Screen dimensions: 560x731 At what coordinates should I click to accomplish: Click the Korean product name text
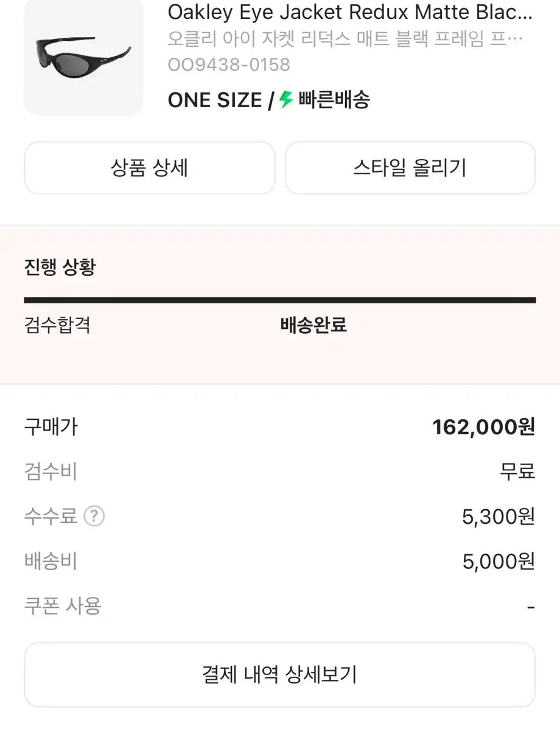[345, 39]
